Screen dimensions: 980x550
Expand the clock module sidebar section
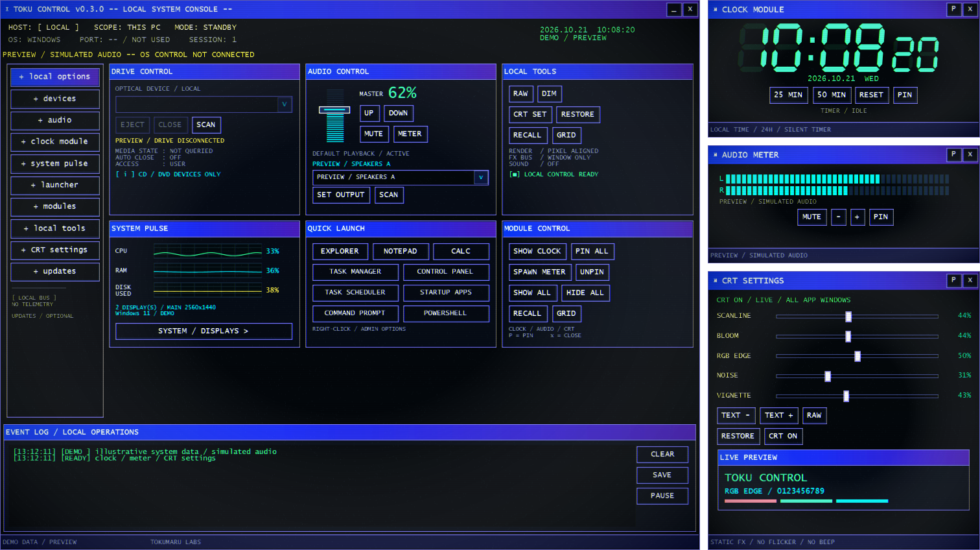(x=55, y=141)
